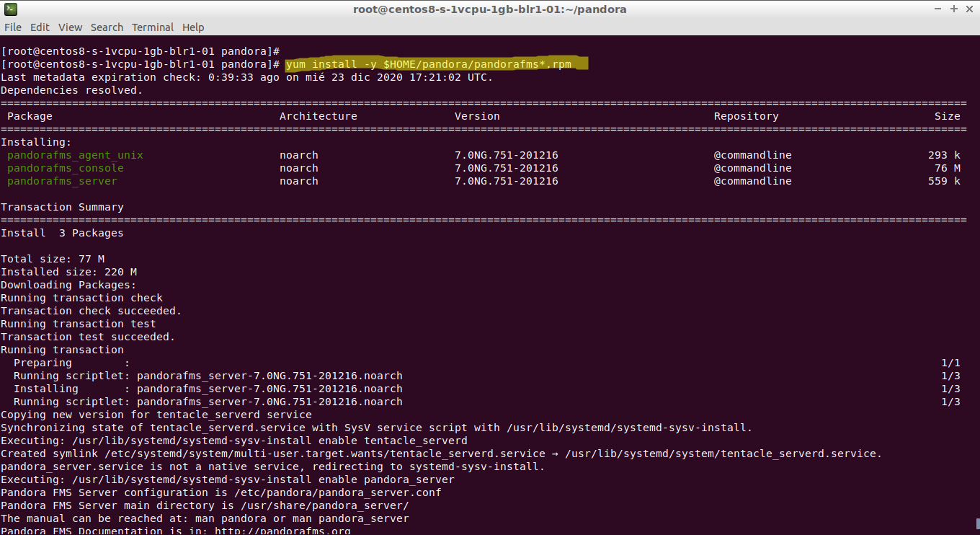Click the Repository column header

[746, 116]
